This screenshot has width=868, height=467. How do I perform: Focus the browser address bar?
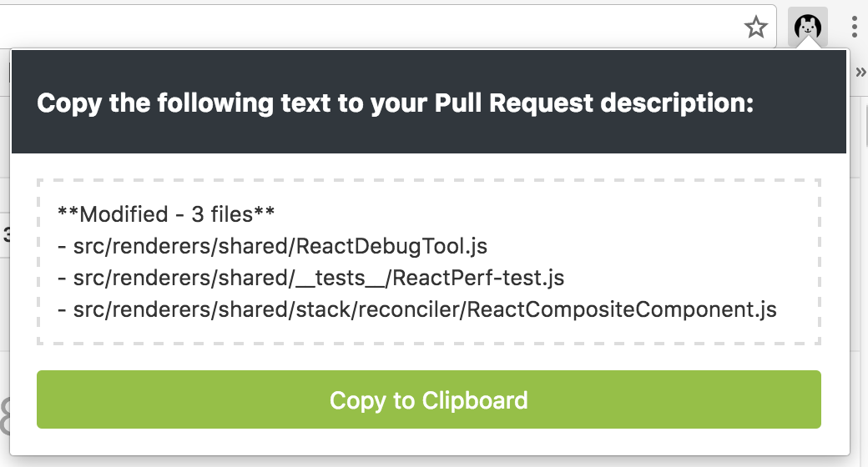[x=367, y=28]
